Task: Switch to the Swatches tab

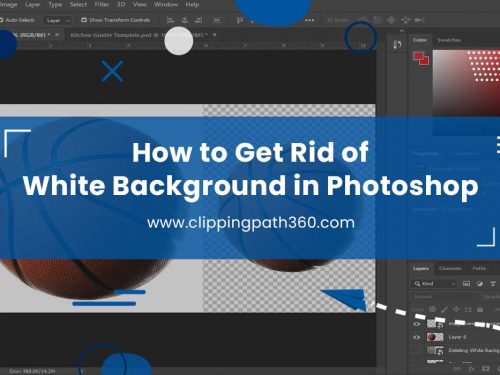Action: (x=449, y=40)
